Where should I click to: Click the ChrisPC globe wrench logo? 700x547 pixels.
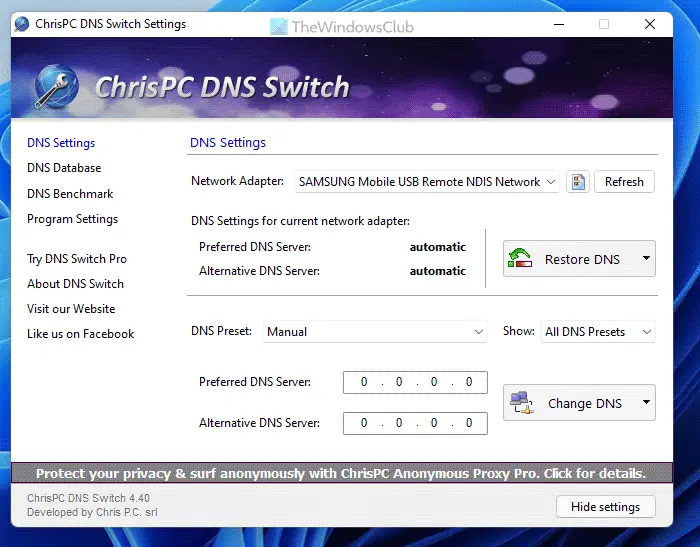(56, 87)
